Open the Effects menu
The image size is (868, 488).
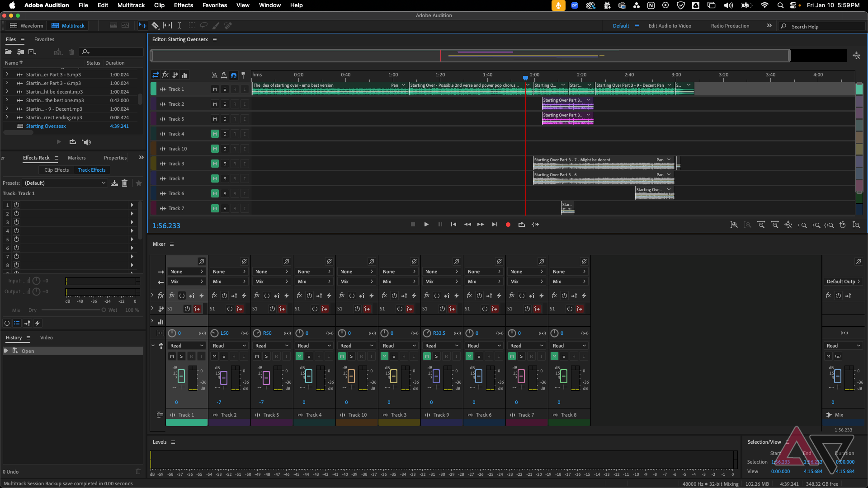[184, 5]
